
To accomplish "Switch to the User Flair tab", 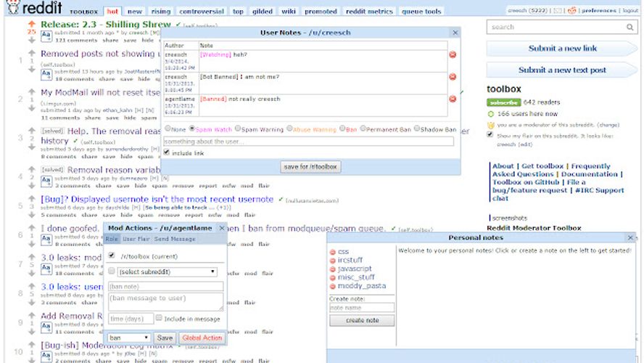I will click(136, 239).
